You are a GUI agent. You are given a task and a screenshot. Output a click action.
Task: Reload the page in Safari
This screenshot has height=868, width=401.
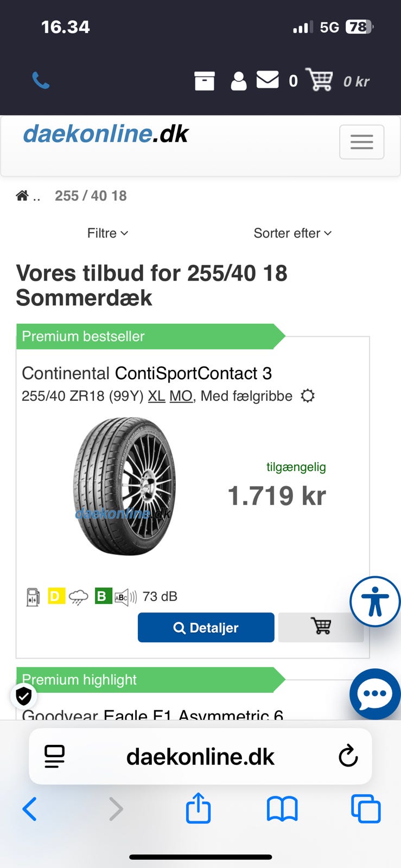click(348, 756)
